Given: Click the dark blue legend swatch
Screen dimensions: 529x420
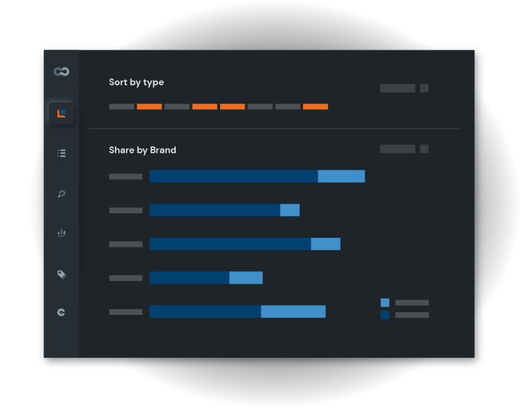Looking at the screenshot, I should pos(385,315).
